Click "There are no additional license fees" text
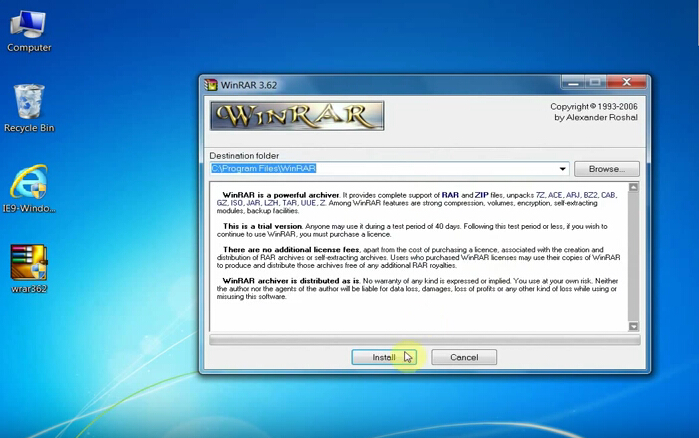This screenshot has height=438, width=699. 291,250
